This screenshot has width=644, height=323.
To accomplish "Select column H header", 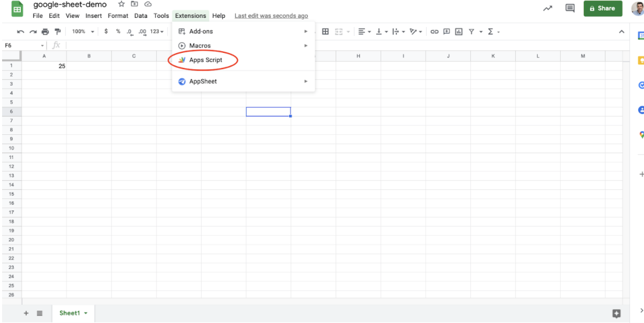I will coord(358,56).
